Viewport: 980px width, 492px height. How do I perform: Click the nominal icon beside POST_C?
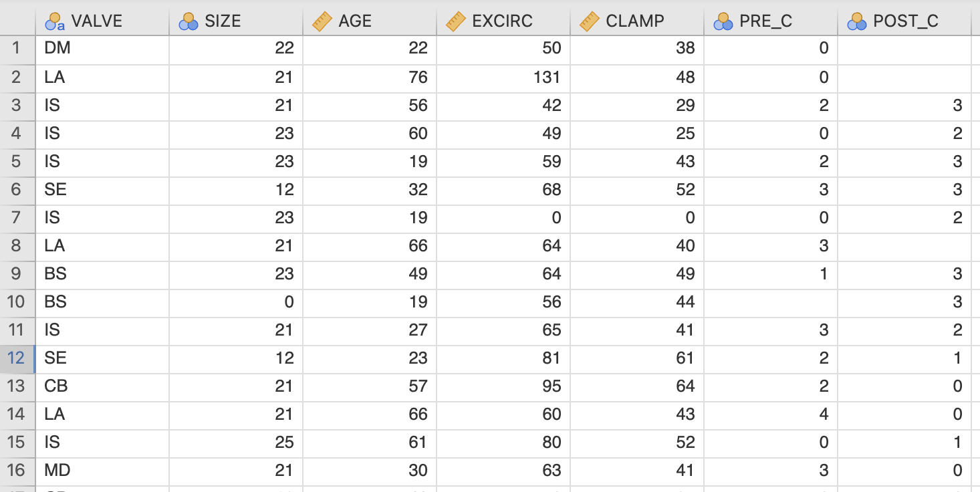click(x=857, y=21)
